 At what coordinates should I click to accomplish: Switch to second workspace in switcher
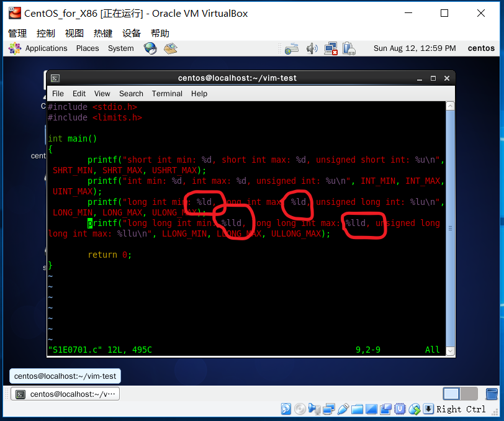click(x=469, y=394)
